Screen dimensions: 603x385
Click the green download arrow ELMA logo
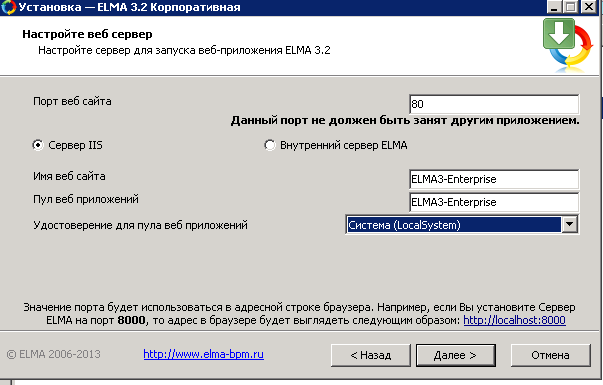click(x=568, y=45)
